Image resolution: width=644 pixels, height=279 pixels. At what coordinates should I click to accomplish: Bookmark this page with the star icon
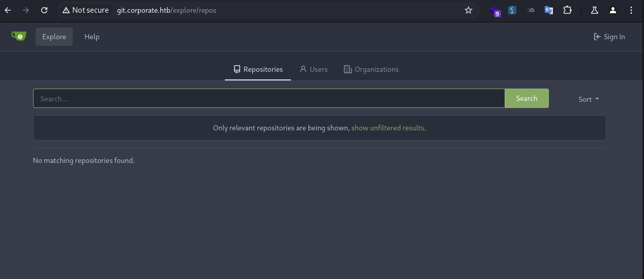tap(469, 10)
